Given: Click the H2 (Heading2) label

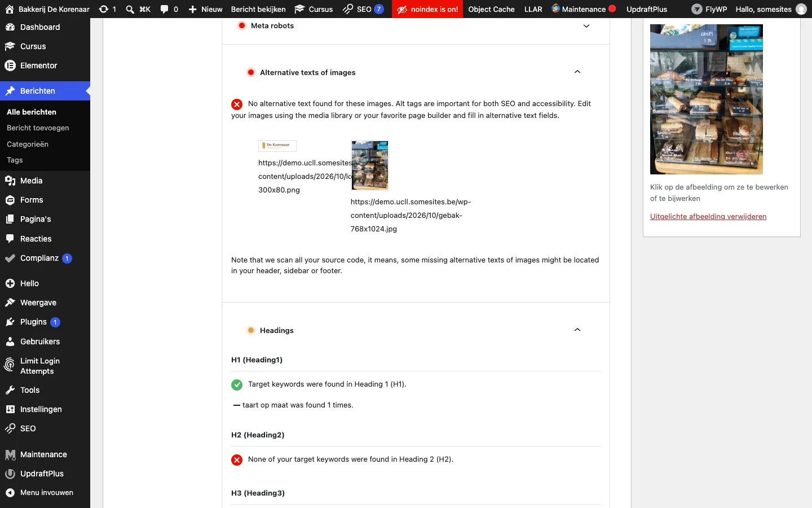Looking at the screenshot, I should [258, 435].
